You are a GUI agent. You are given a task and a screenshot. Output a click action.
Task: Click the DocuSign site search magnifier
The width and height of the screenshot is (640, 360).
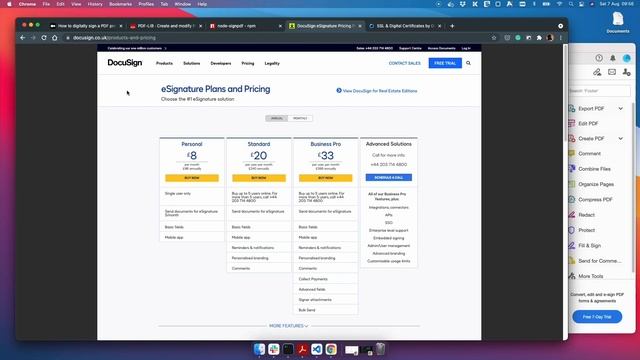coord(468,63)
